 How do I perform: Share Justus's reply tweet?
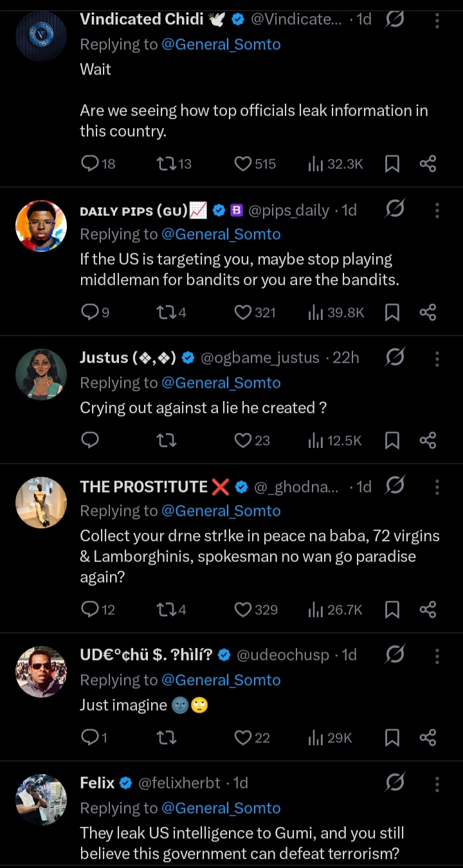[x=428, y=440]
